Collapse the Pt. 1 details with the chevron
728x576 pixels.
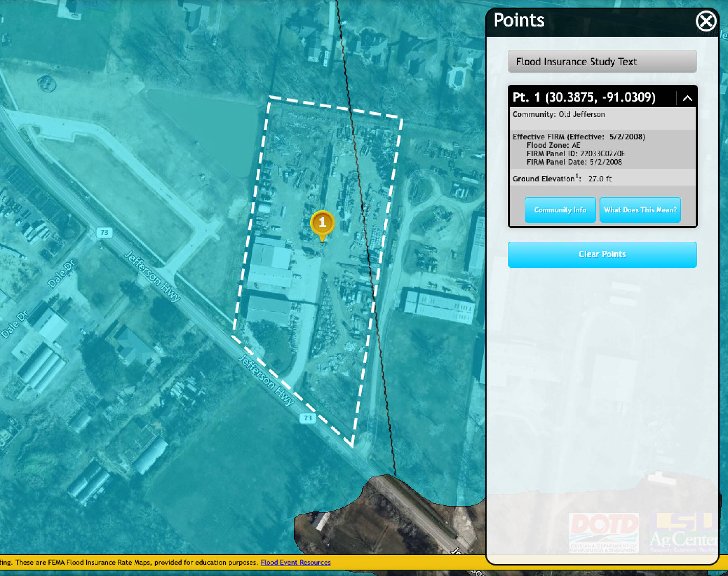coord(687,98)
